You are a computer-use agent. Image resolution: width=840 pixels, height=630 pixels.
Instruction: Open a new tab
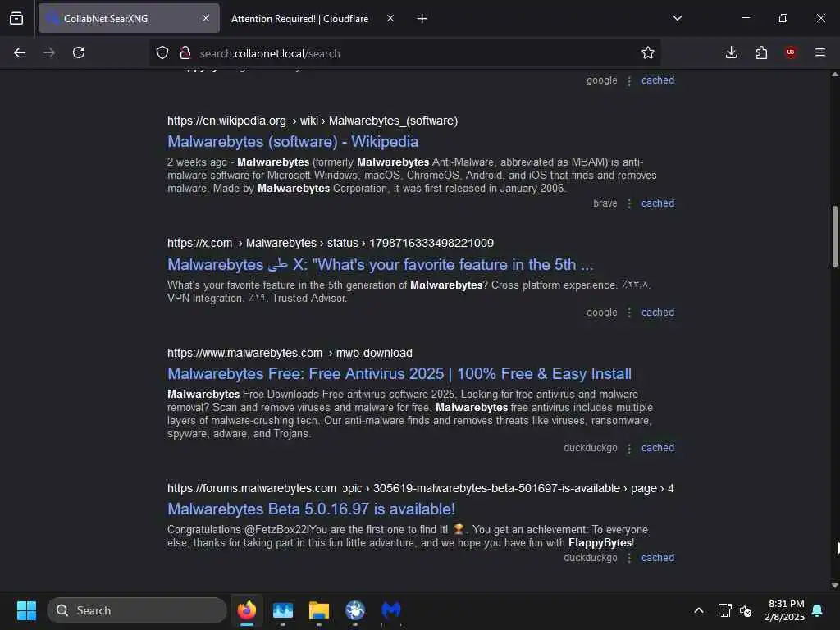(x=422, y=19)
